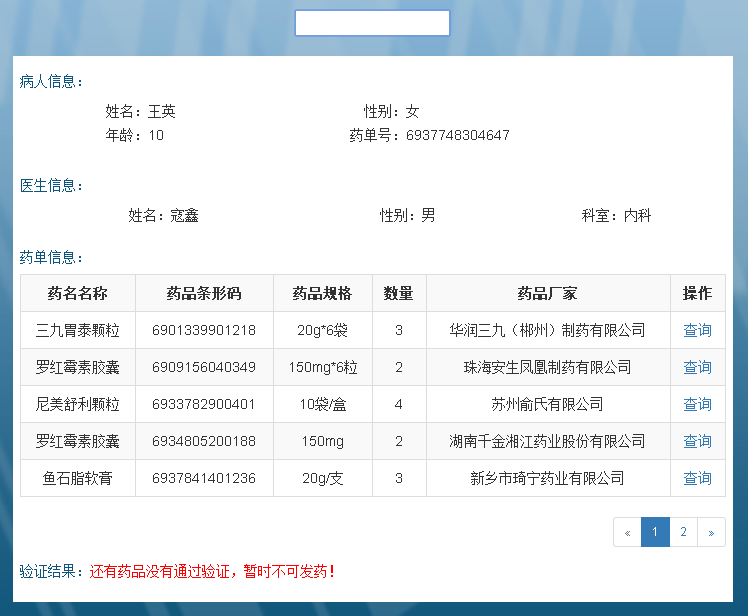
Task: Click the empty input box at the top
Action: (372, 23)
